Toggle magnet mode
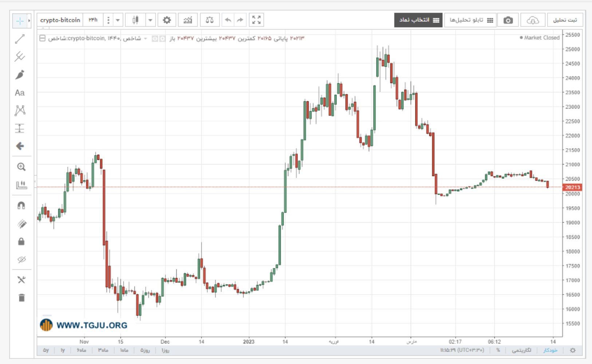Image resolution: width=592 pixels, height=364 pixels. [21, 206]
